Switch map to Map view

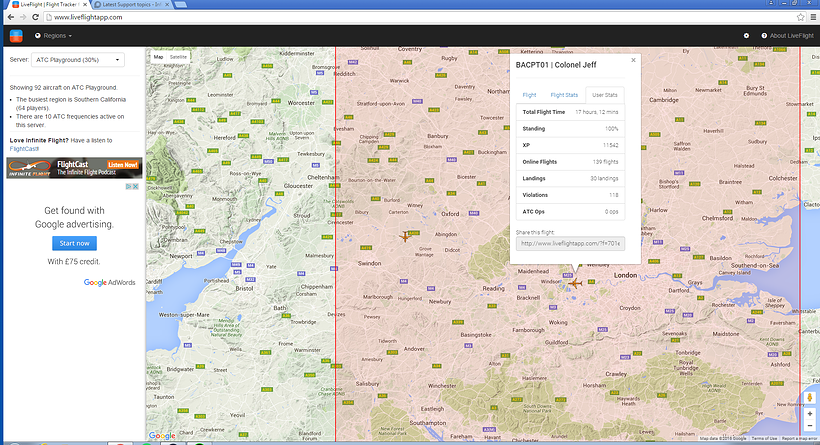coord(158,57)
